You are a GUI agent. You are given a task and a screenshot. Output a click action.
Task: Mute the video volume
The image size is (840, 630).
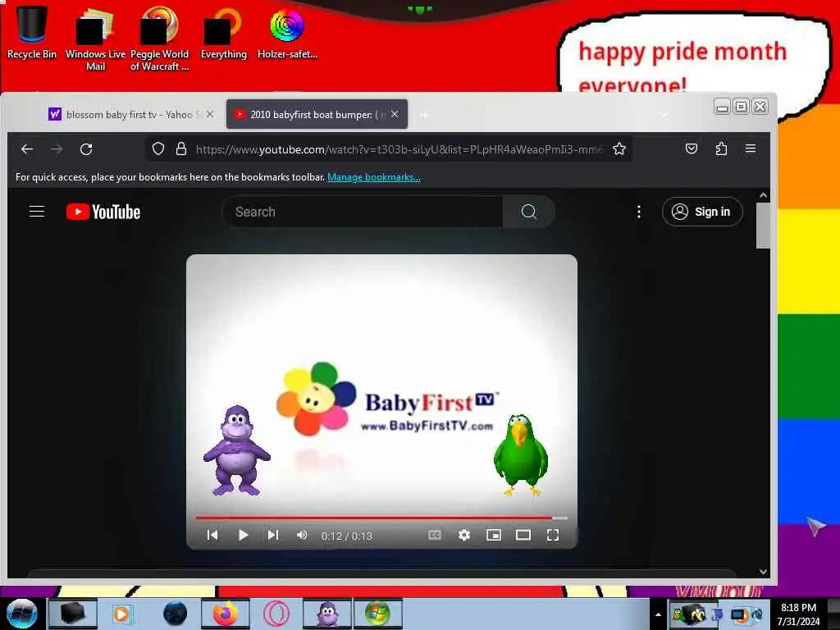[302, 535]
